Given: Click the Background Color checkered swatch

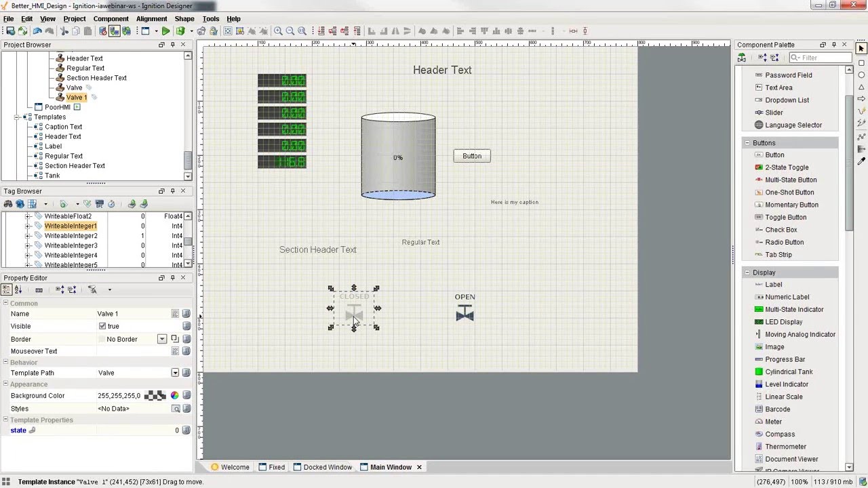Looking at the screenshot, I should pos(155,396).
